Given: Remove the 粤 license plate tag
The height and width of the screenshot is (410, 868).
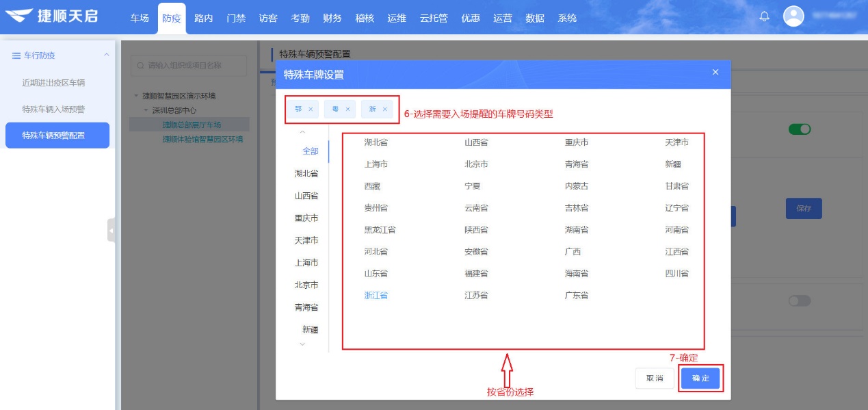Looking at the screenshot, I should [x=348, y=109].
